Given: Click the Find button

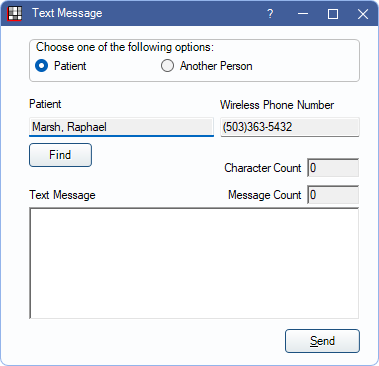Looking at the screenshot, I should (x=60, y=155).
